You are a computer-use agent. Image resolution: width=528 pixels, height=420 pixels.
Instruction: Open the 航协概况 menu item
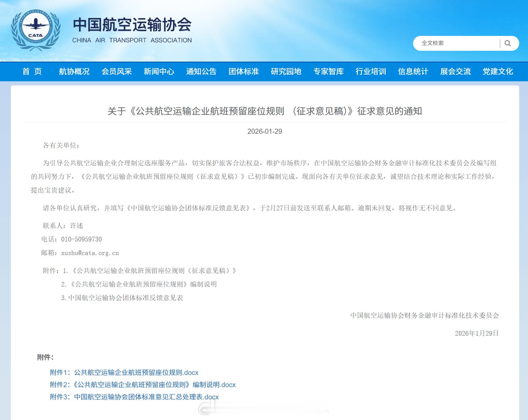click(74, 71)
